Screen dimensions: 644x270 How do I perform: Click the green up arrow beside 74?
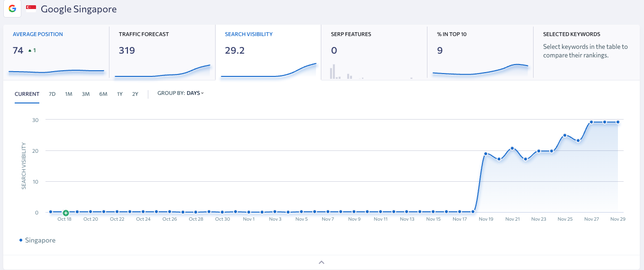click(x=30, y=50)
